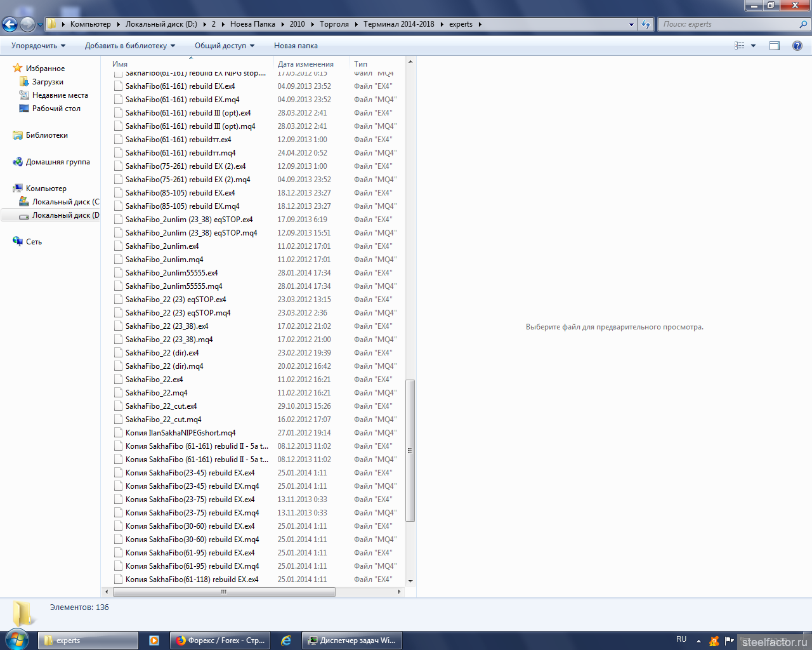Open Internet Explorer from the taskbar
This screenshot has width=812, height=650.
286,640
